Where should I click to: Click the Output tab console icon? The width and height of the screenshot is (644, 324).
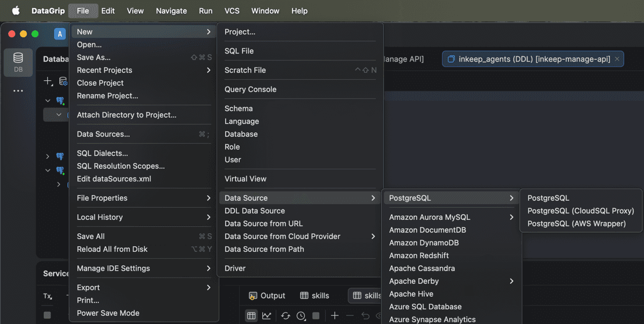[x=253, y=295]
